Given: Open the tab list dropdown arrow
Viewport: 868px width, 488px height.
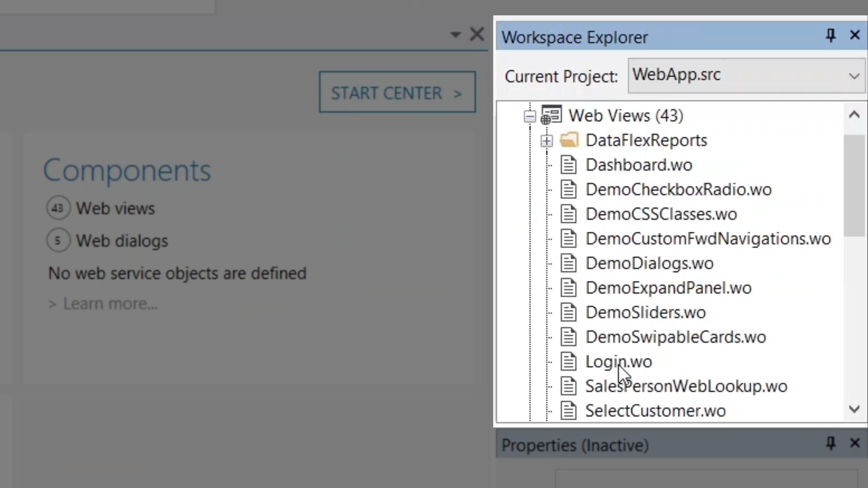Looking at the screenshot, I should tap(455, 34).
